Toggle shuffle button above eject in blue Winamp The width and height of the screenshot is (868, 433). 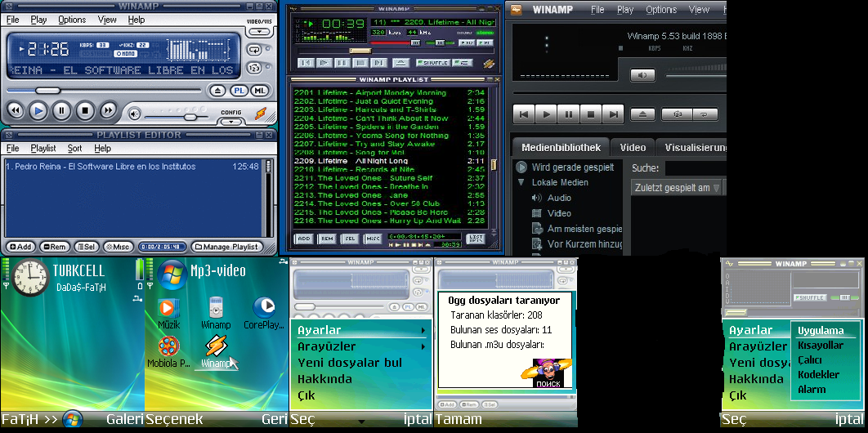tap(253, 69)
